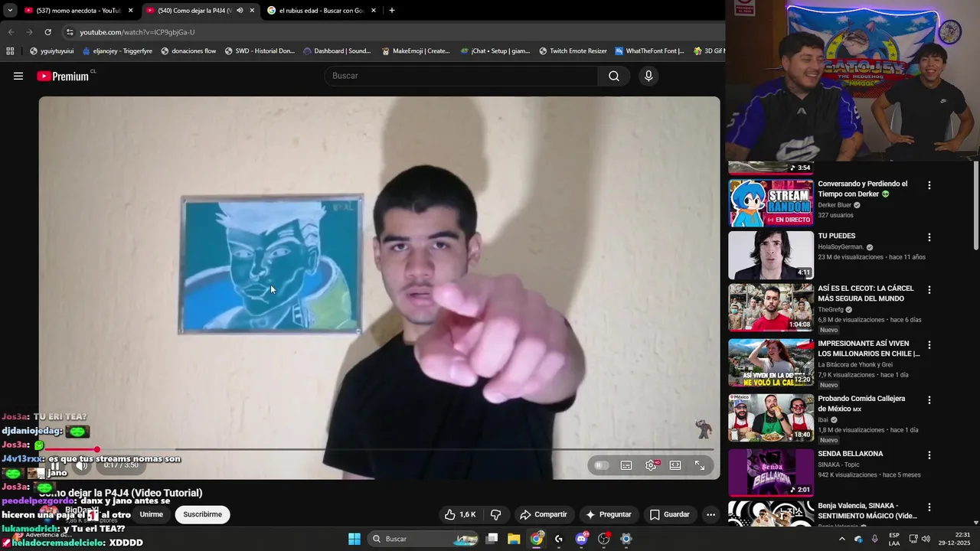
Task: Toggle subtitles with the captions button
Action: coord(626,465)
